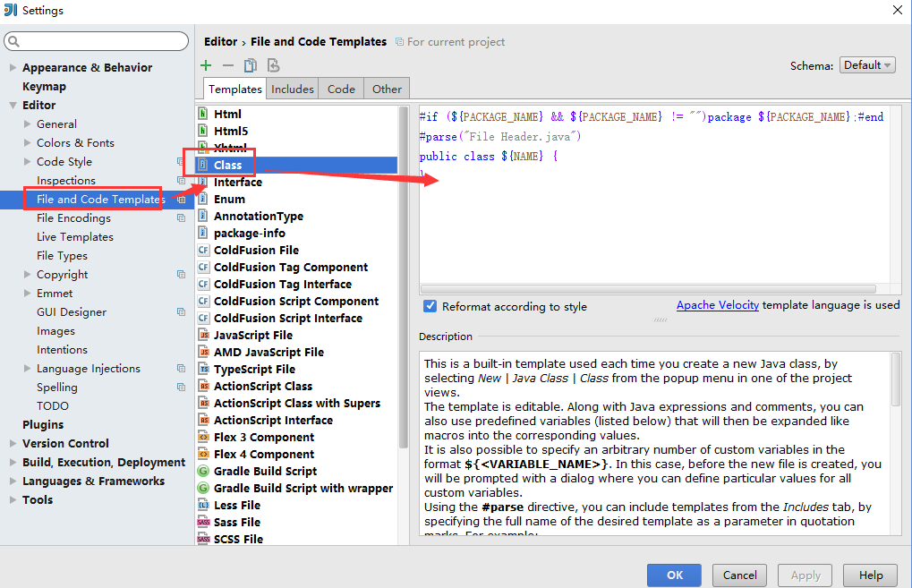Expand the Code Style arrow
The height and width of the screenshot is (588, 912).
point(28,162)
